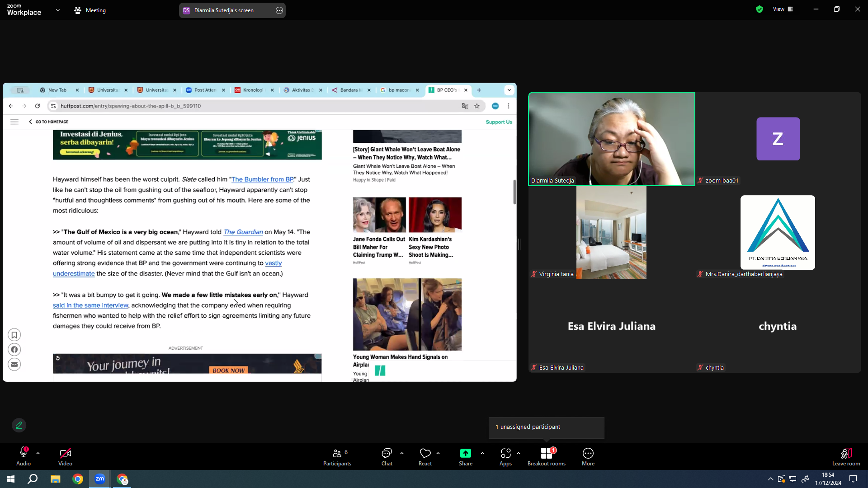Open The Bumbler from BP link
This screenshot has width=868, height=488.
tap(262, 179)
